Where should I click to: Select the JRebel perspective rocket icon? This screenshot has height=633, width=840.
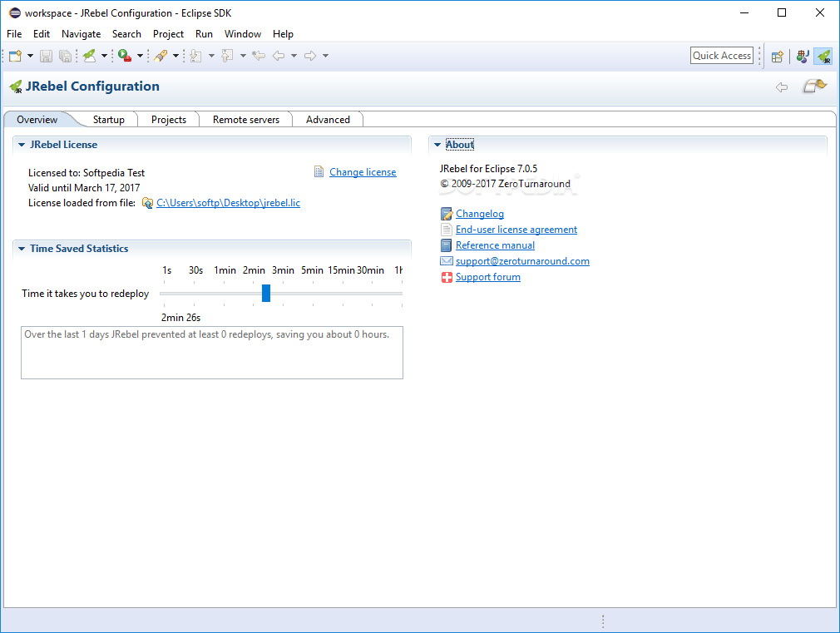[824, 57]
